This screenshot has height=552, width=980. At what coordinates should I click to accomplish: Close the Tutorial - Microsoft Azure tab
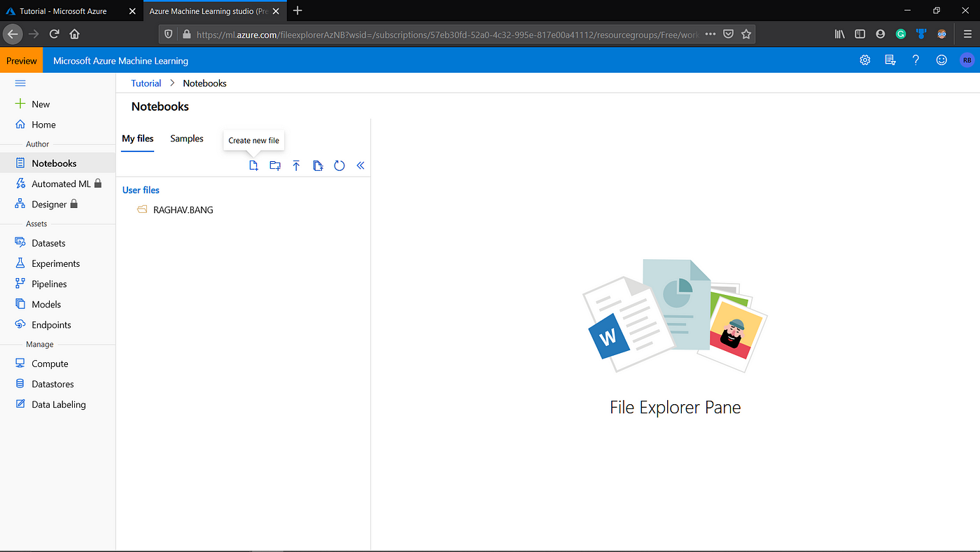point(132,11)
